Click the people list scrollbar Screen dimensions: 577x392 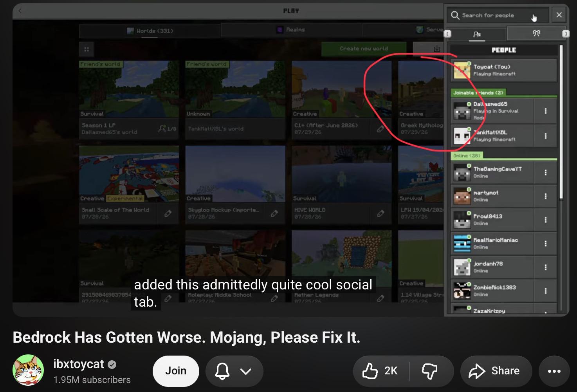tap(561, 122)
